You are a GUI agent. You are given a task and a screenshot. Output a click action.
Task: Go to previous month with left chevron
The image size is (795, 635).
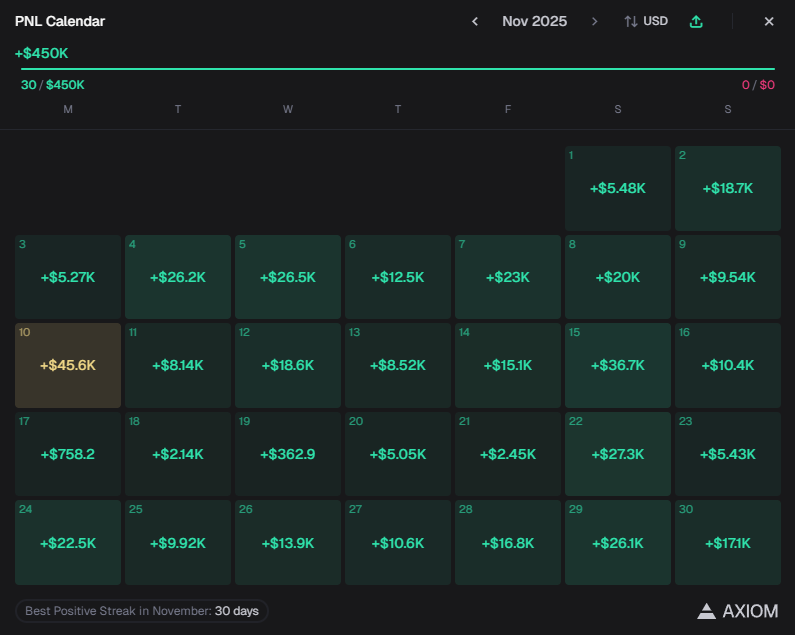(x=475, y=21)
